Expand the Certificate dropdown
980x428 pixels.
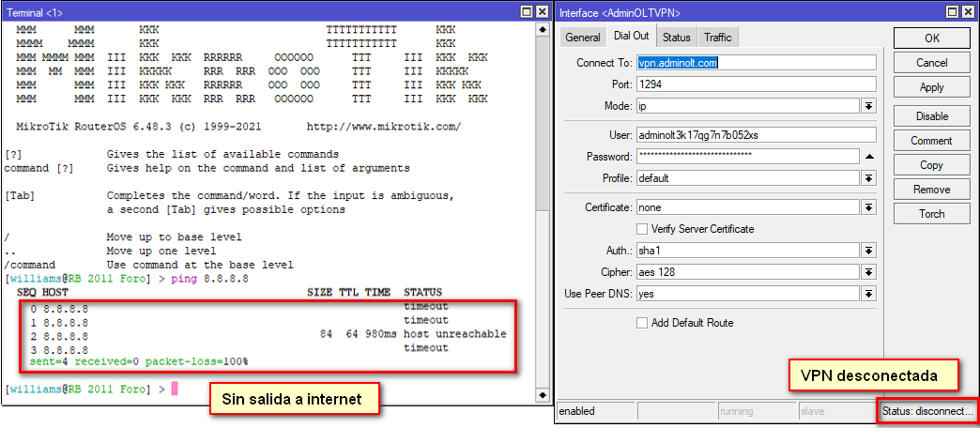point(868,207)
